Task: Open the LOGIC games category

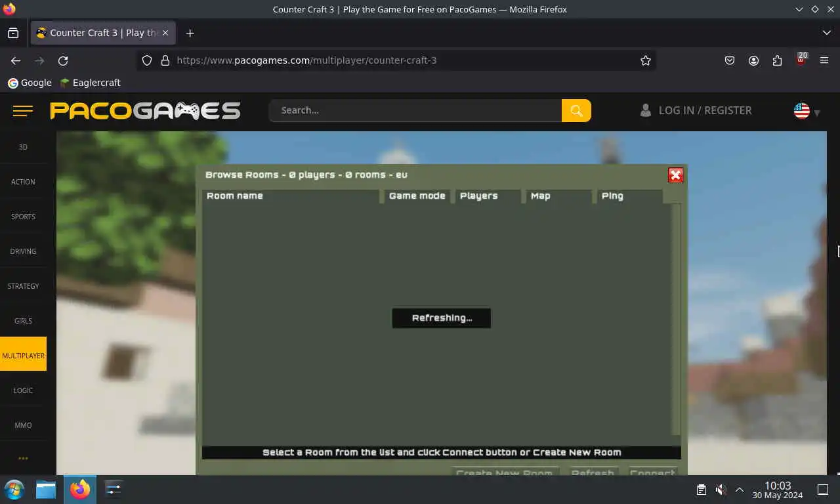Action: [23, 390]
